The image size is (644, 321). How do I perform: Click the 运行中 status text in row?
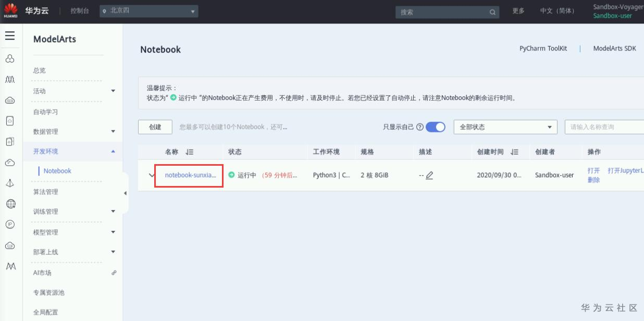coord(247,176)
